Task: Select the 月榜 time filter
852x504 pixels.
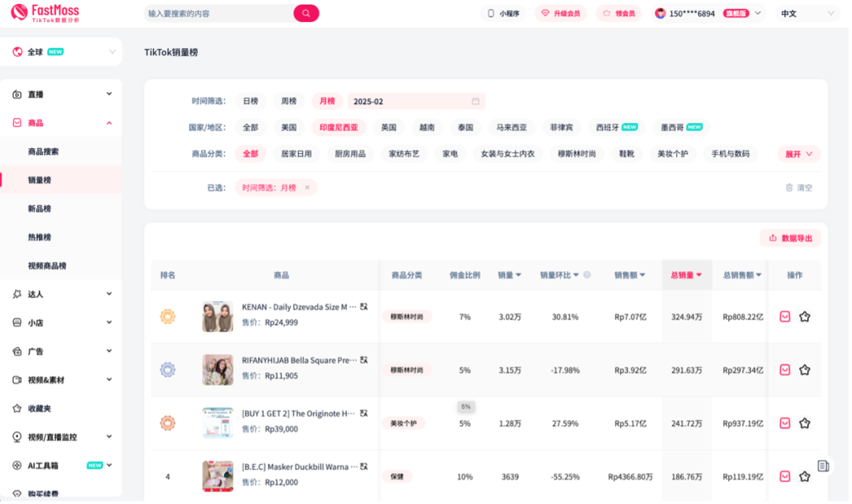Action: tap(327, 101)
